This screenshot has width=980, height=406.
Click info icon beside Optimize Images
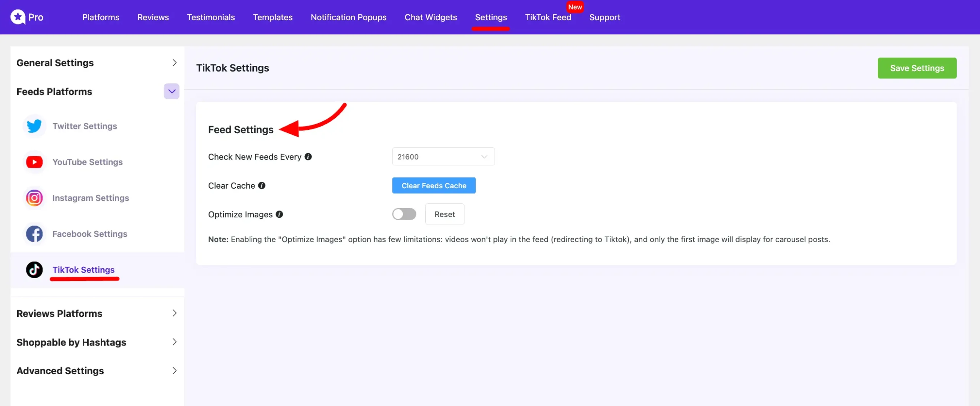click(x=279, y=214)
